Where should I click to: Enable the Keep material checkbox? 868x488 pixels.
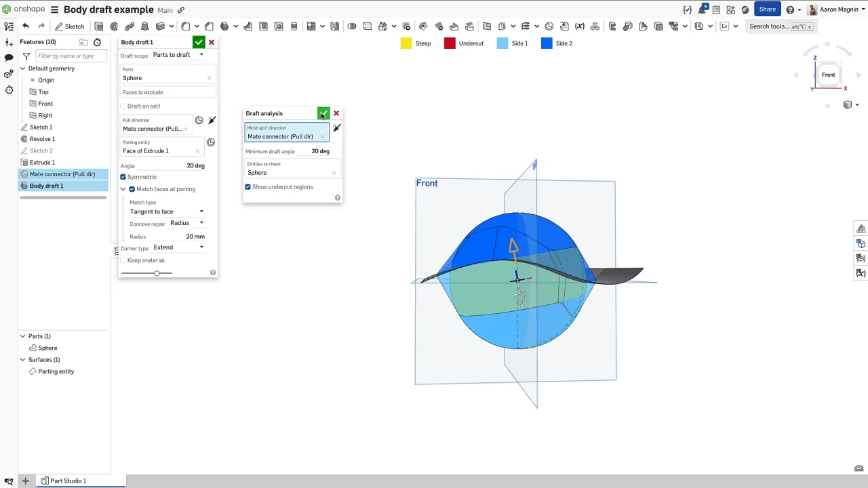123,260
